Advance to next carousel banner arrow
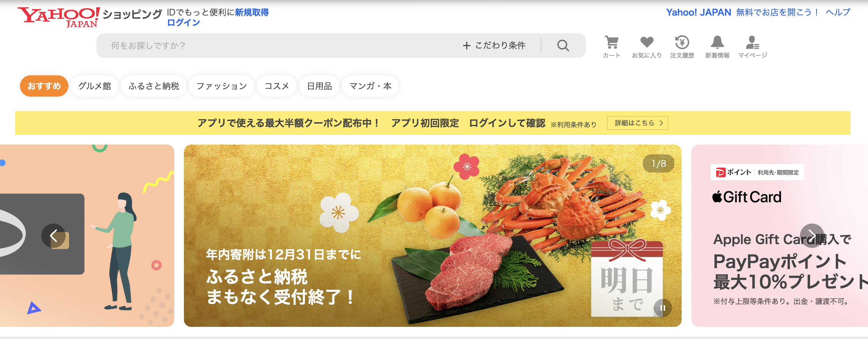The image size is (868, 339). pyautogui.click(x=812, y=236)
